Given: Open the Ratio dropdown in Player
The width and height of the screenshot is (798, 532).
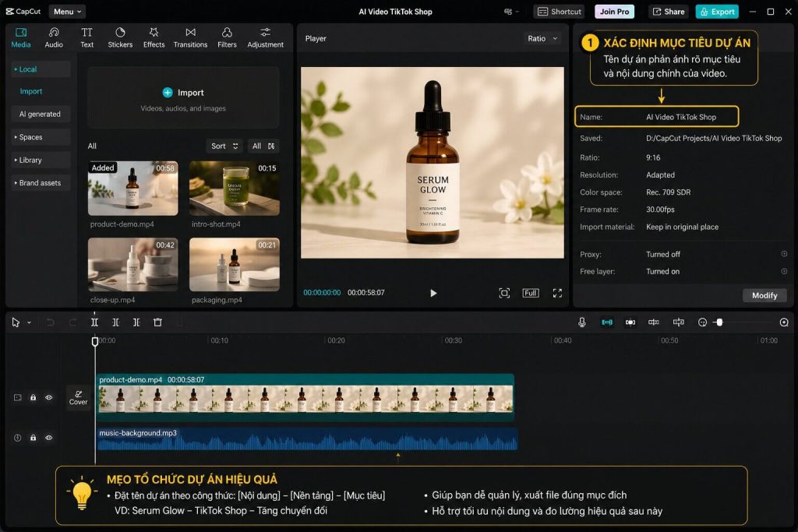Looking at the screenshot, I should [542, 38].
